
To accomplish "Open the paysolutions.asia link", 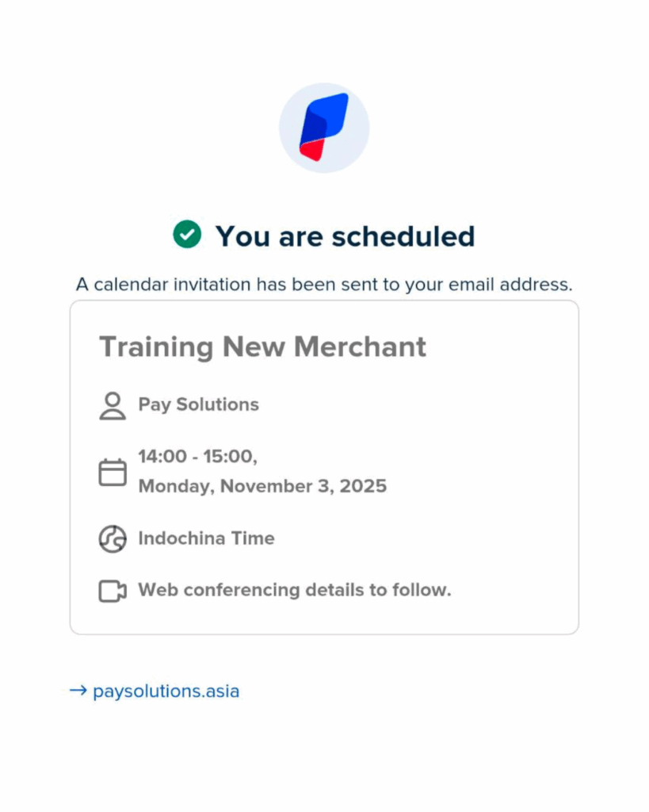I will [166, 691].
